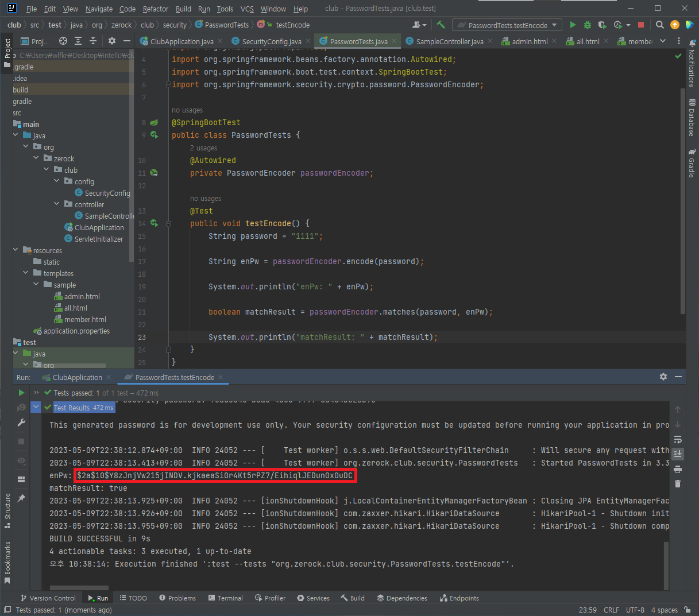699x616 pixels.
Task: Toggle scroll to end in the console
Action: 678,454
